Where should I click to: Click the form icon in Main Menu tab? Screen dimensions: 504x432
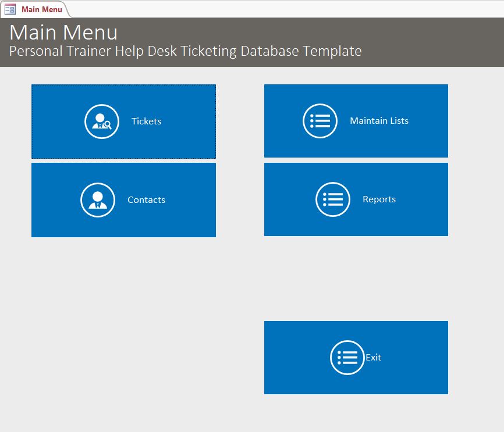tap(10, 9)
